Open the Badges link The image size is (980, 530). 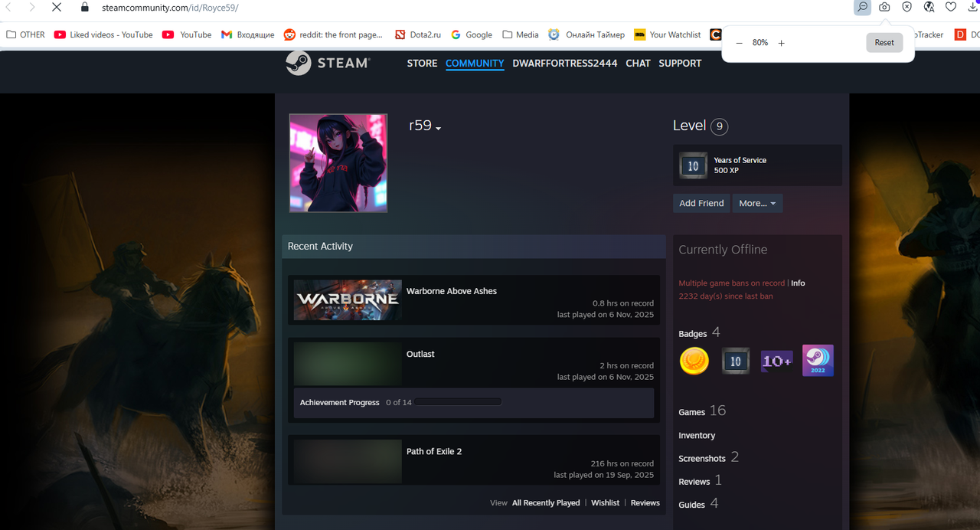click(693, 334)
